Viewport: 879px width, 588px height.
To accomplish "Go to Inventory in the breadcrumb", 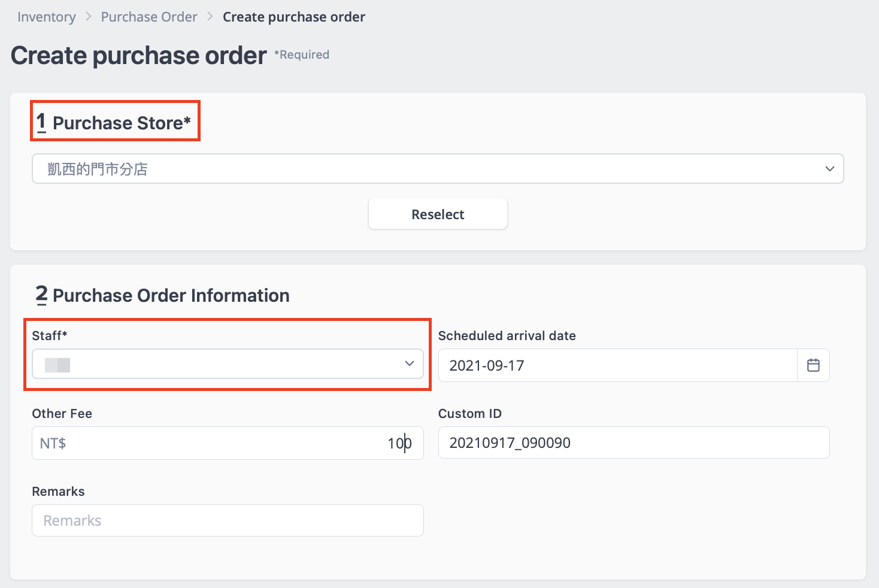I will pyautogui.click(x=47, y=17).
